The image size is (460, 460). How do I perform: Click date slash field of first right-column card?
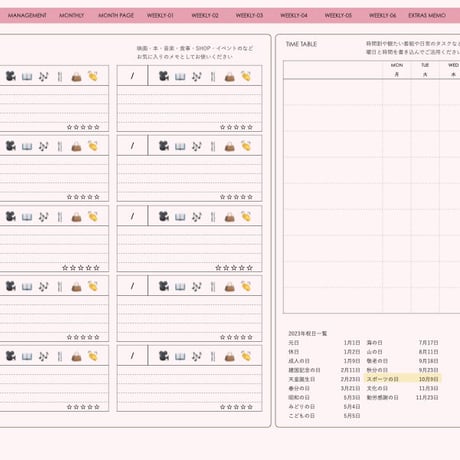pos(132,76)
